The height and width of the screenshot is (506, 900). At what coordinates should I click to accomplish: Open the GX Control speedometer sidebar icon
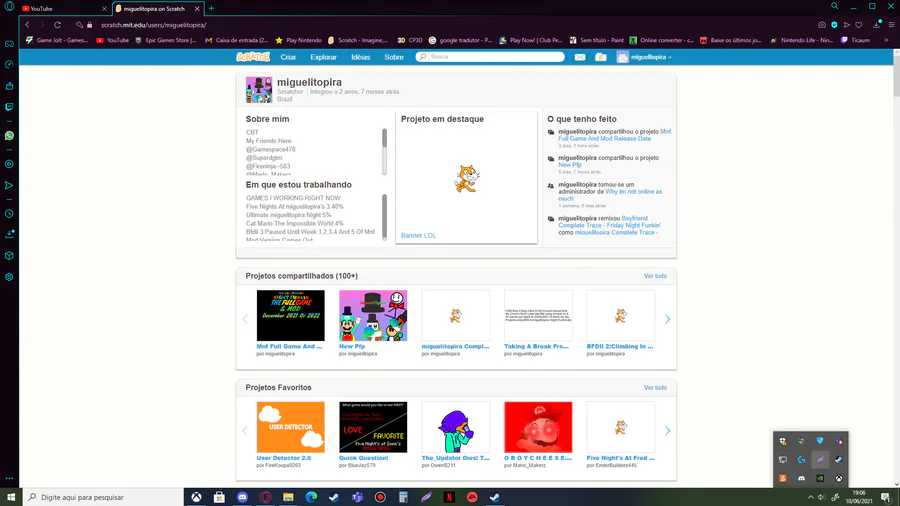[9, 64]
